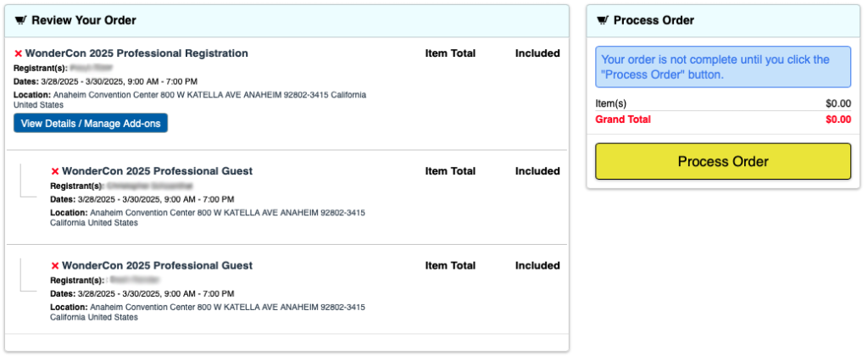
Task: Select the WonderCon 2025 Professional Registration title
Action: (x=136, y=53)
